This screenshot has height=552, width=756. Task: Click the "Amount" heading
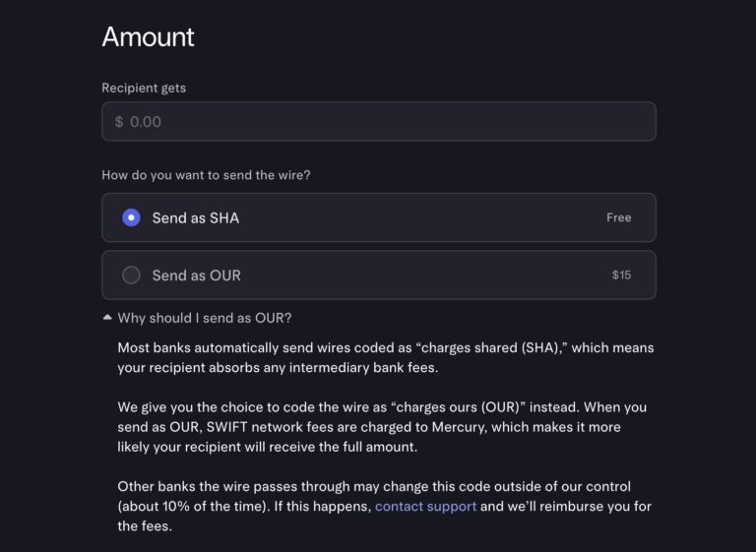tap(148, 37)
